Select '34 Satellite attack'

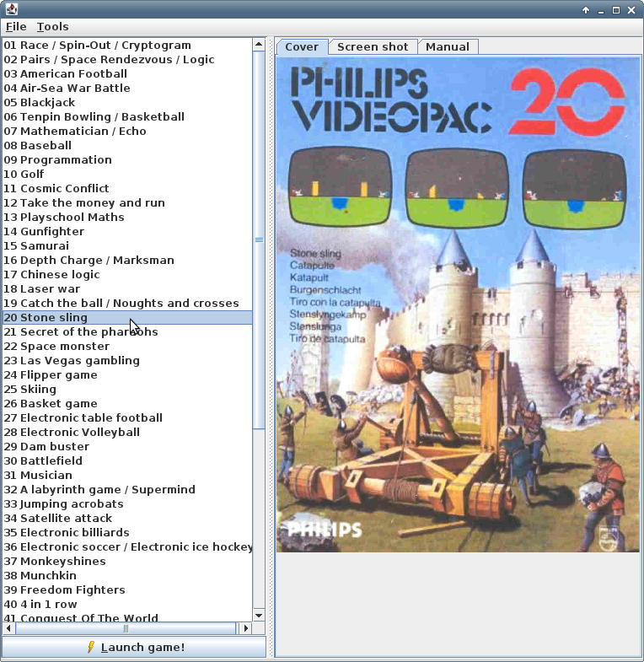(127, 519)
